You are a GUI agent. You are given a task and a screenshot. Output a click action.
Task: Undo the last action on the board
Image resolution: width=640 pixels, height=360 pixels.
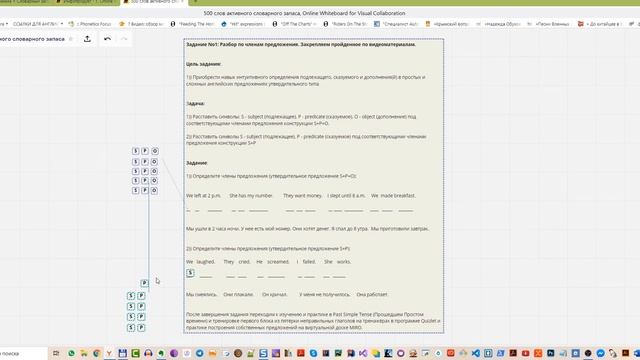click(107, 39)
